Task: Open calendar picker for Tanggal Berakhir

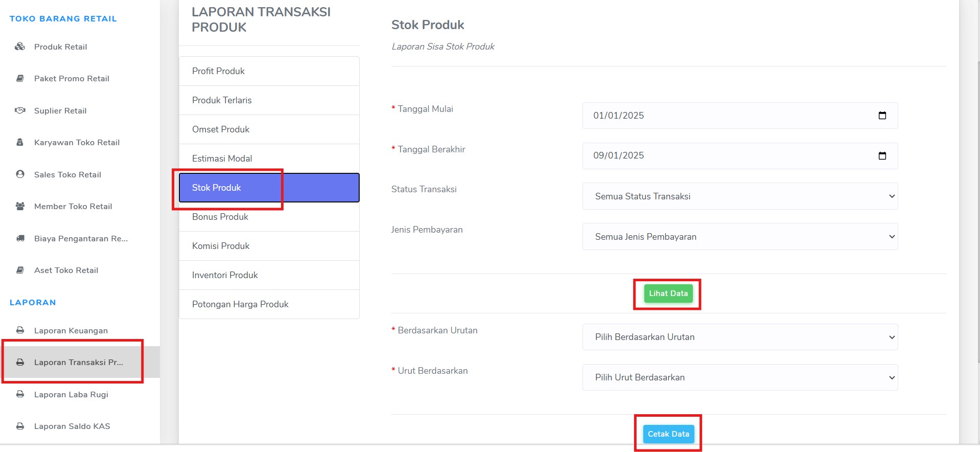Action: tap(882, 155)
